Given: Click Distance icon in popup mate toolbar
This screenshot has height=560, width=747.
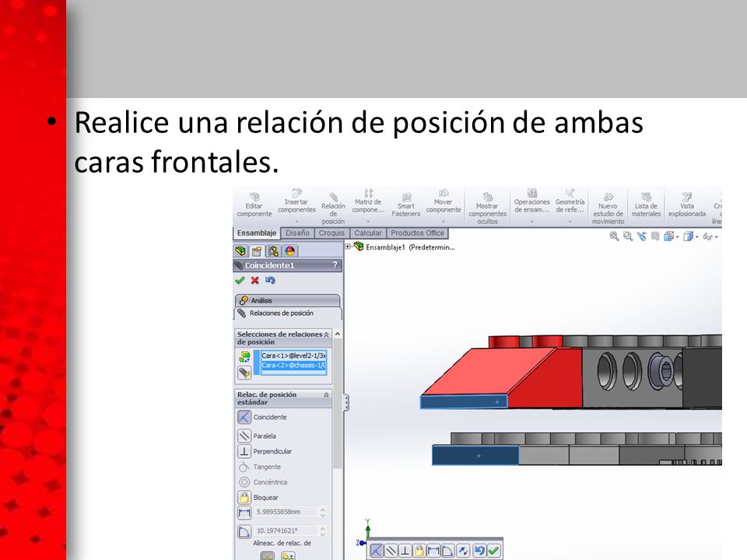Looking at the screenshot, I should click(433, 551).
